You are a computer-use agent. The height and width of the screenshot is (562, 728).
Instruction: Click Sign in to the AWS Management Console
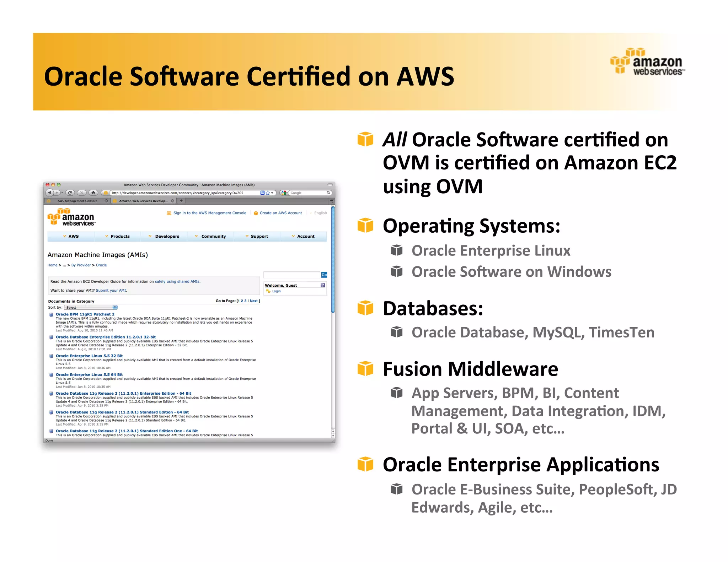pos(210,213)
